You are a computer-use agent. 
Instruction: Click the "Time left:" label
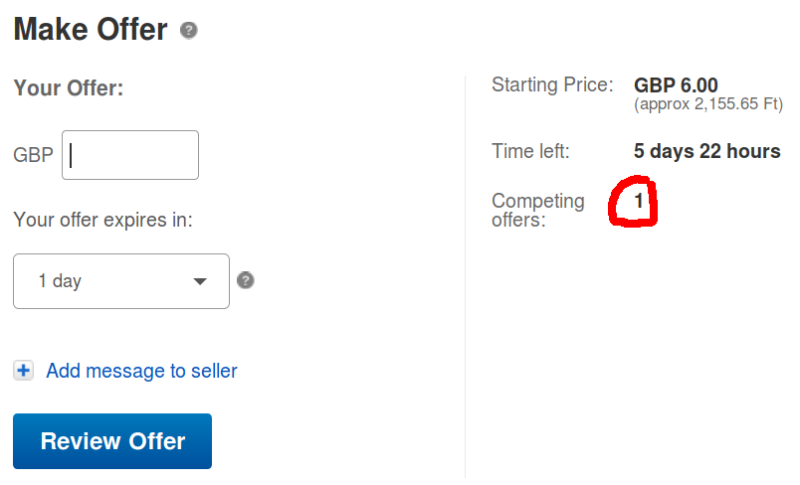coord(530,152)
